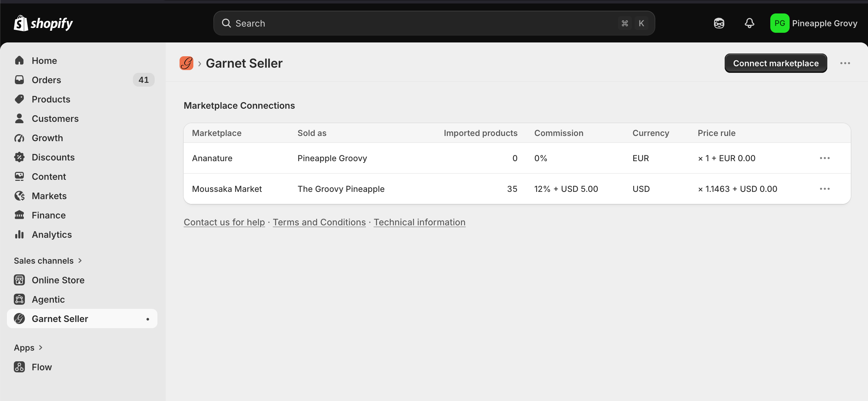Click the Imported products column header

(x=481, y=133)
